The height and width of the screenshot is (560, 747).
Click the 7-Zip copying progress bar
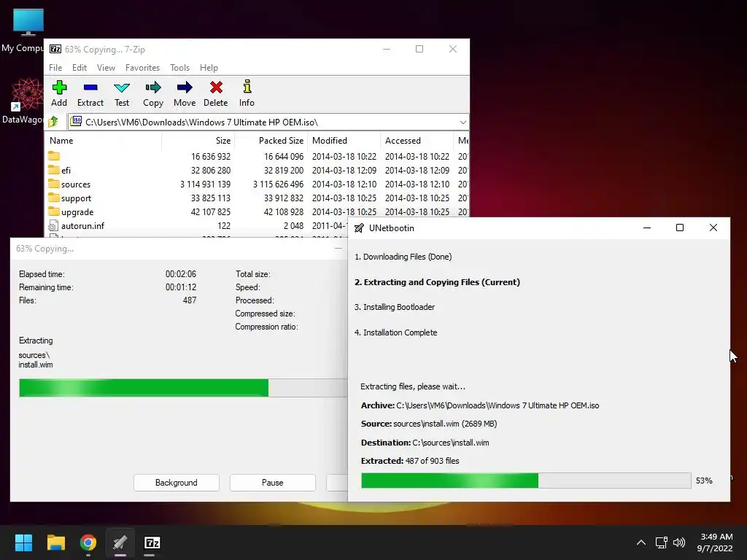pyautogui.click(x=183, y=388)
